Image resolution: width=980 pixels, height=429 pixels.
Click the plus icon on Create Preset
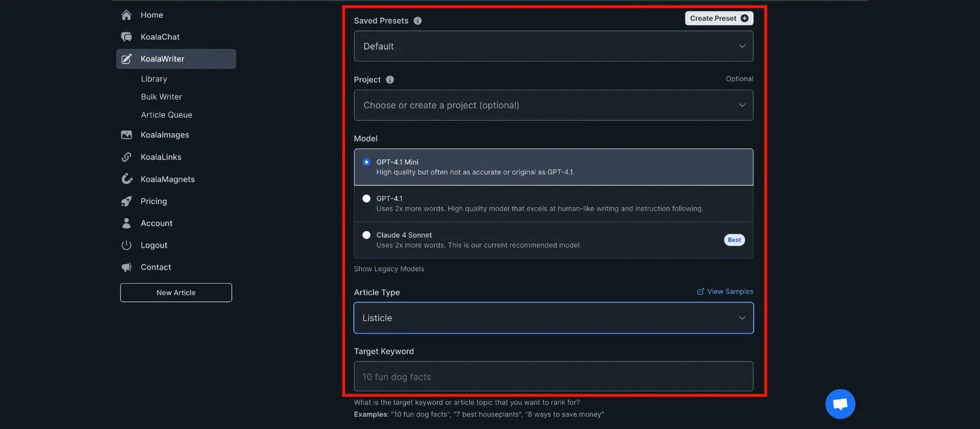tap(745, 18)
